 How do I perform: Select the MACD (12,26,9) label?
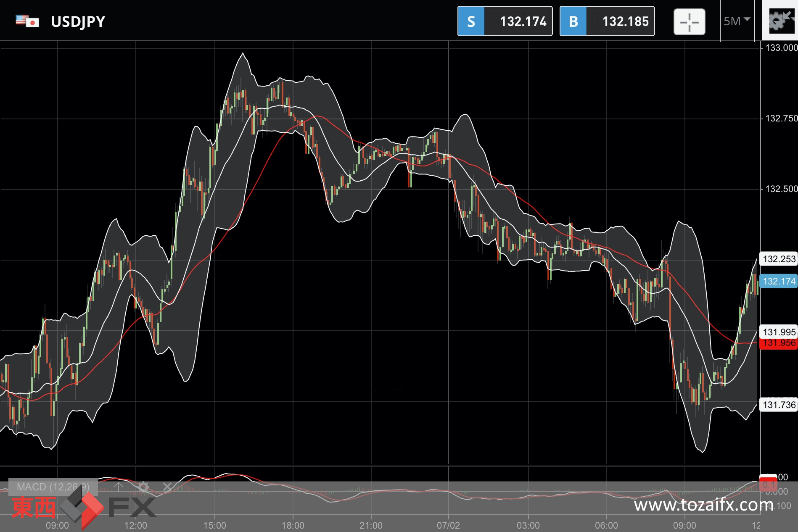coord(53,487)
